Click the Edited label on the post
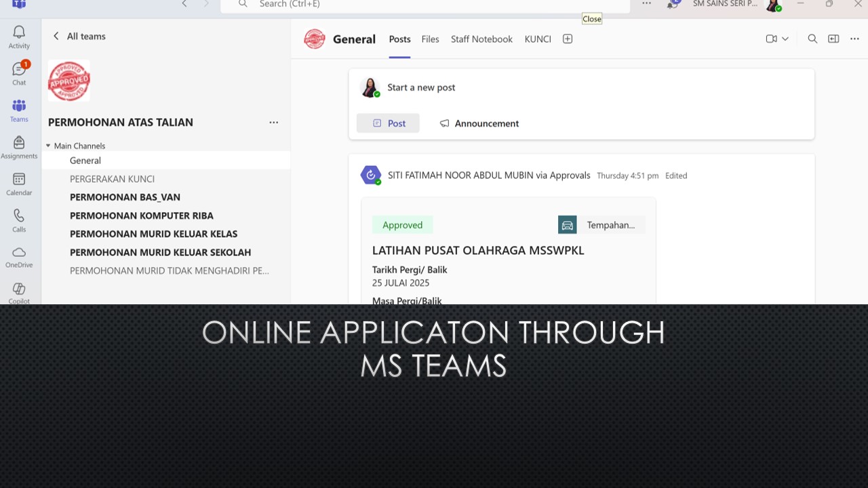868x488 pixels. [x=676, y=176]
